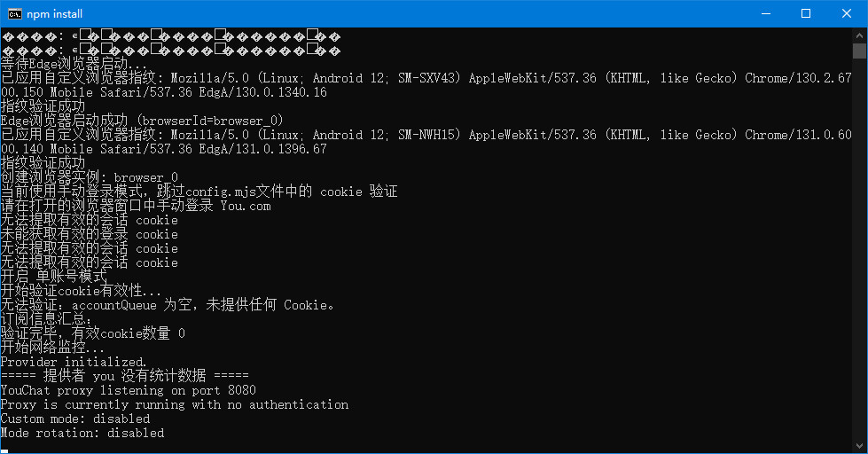The width and height of the screenshot is (868, 454).
Task: Click the vertical scrollbar thumb
Action: pyautogui.click(x=859, y=50)
